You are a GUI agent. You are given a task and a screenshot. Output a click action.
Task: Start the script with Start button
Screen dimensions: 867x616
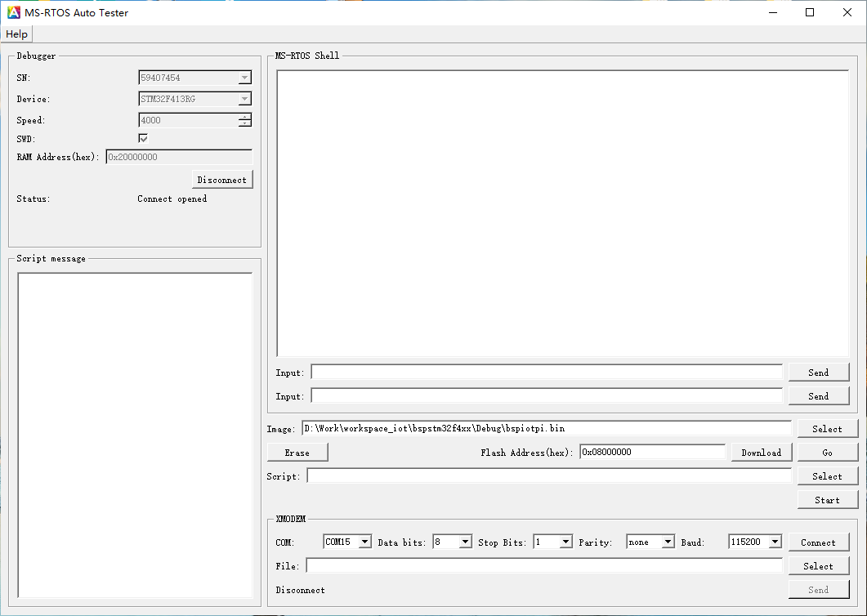(827, 500)
